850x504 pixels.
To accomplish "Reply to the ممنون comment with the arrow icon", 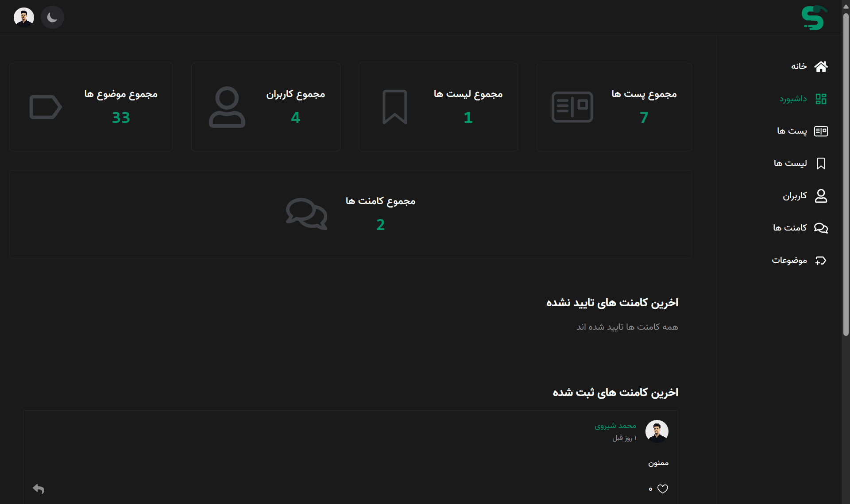I will 39,489.
